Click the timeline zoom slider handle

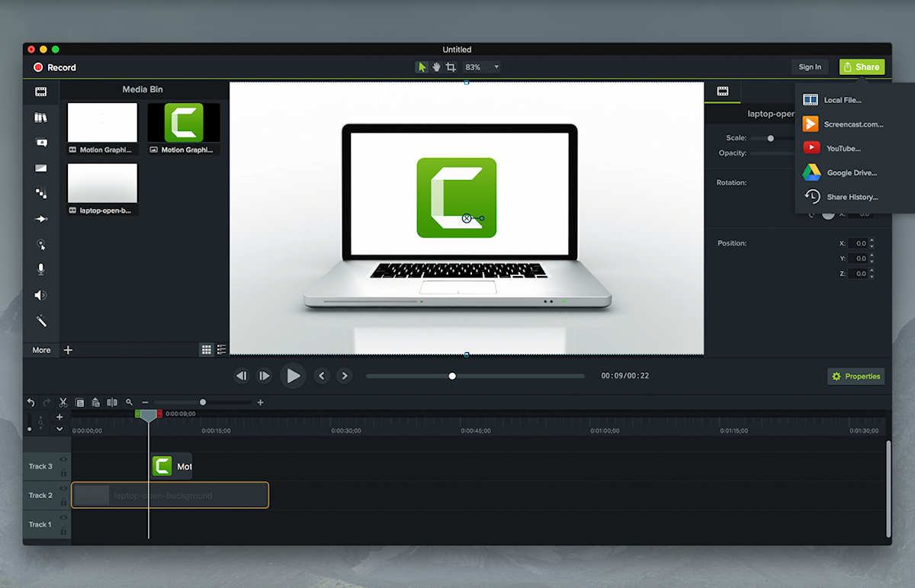203,402
